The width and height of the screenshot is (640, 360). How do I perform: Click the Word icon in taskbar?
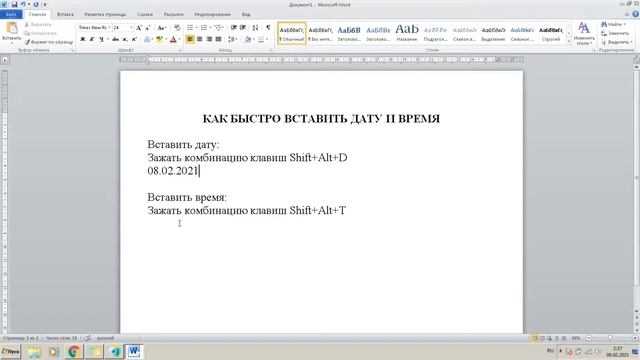(x=133, y=351)
